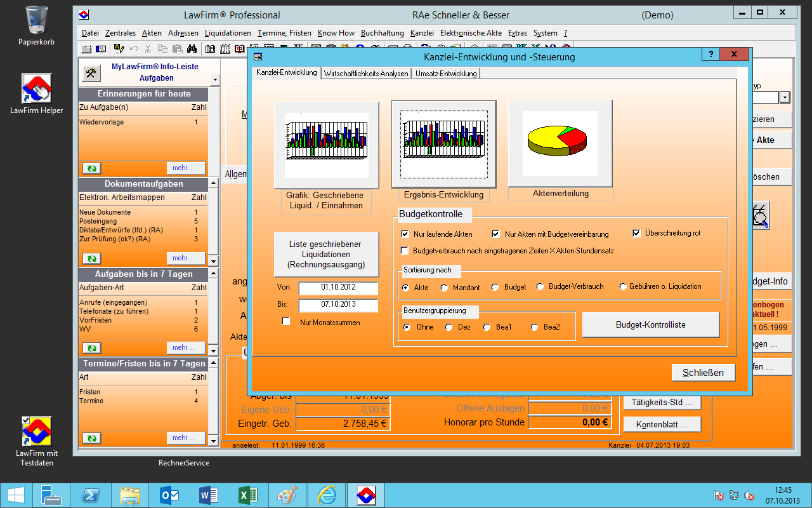This screenshot has height=508, width=812.
Task: Toggle Nur Akten mit Budgetvereinbarung checkbox
Action: [496, 234]
